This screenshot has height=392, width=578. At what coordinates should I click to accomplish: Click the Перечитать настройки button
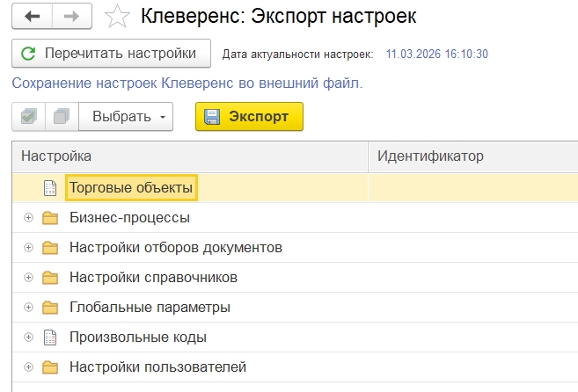point(112,54)
